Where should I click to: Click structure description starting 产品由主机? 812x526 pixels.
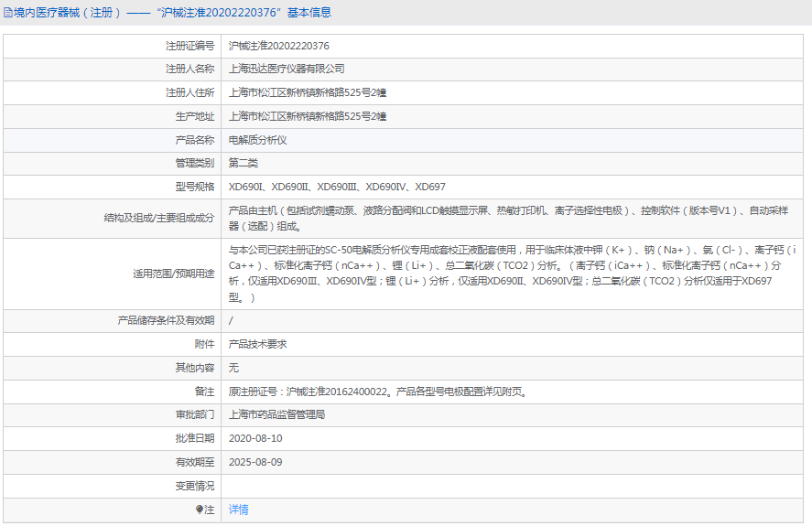(x=508, y=219)
